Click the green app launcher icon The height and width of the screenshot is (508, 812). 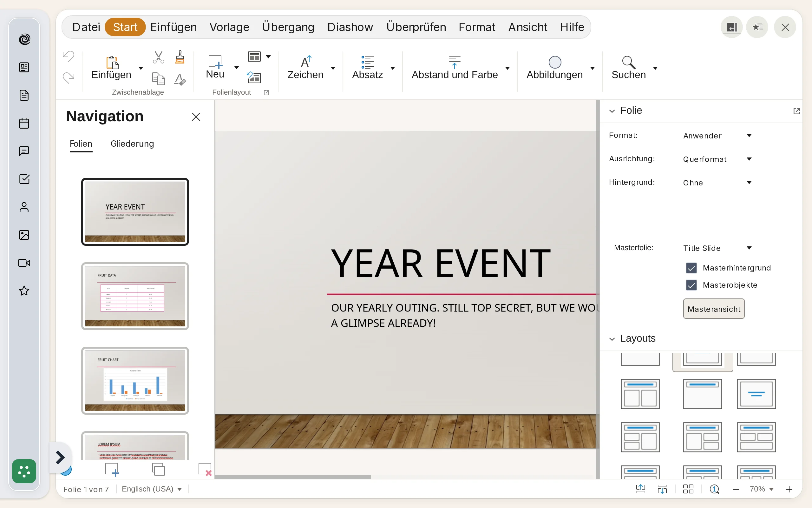(24, 471)
